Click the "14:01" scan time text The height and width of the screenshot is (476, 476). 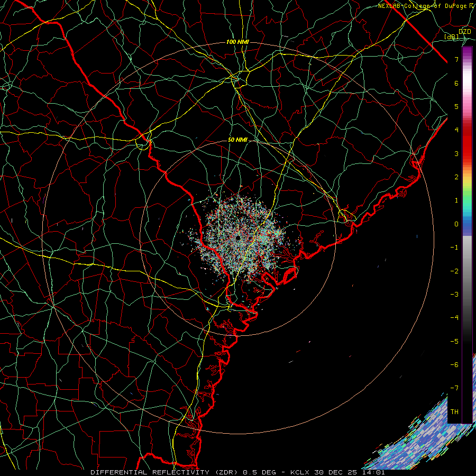pos(374,472)
